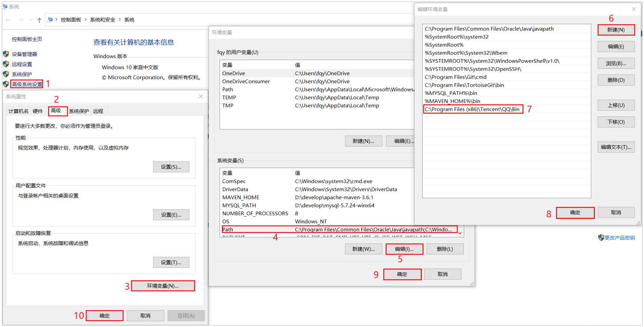Click system variables list scroll down arrow
Viewport: 644px width, 327px height.
pos(460,233)
